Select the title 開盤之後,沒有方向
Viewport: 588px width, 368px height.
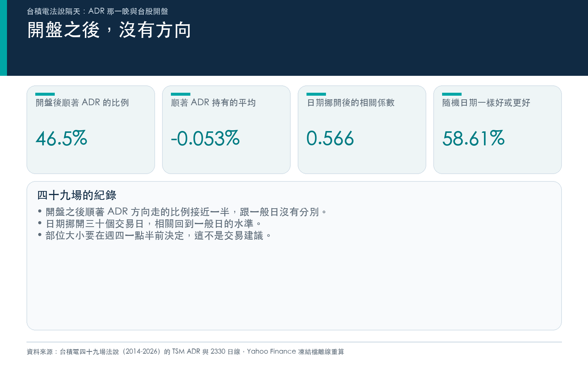[109, 30]
